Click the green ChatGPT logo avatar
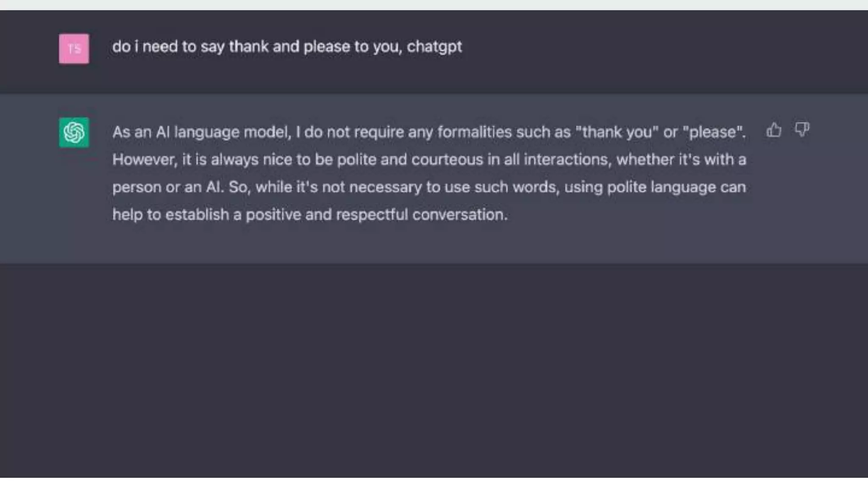Image resolution: width=868 pixels, height=488 pixels. point(74,132)
